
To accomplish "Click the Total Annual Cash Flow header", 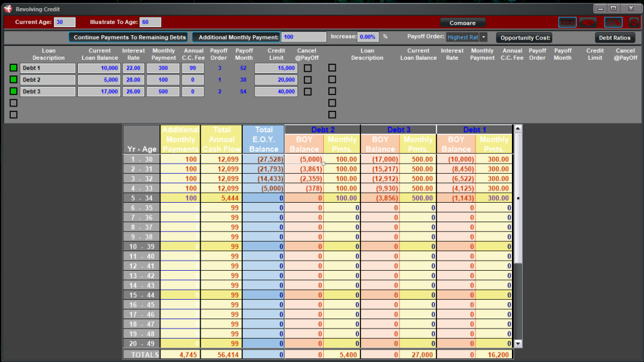I will point(221,140).
